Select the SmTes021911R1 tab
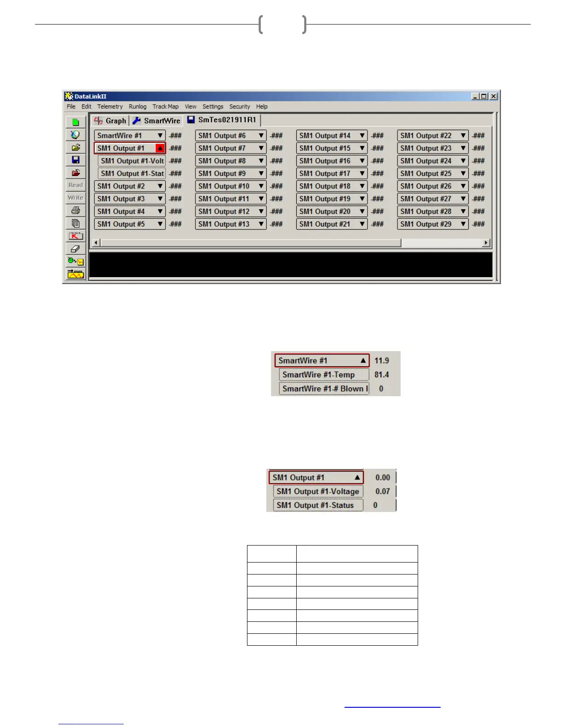Screen dimensions: 563x728 click(222, 120)
